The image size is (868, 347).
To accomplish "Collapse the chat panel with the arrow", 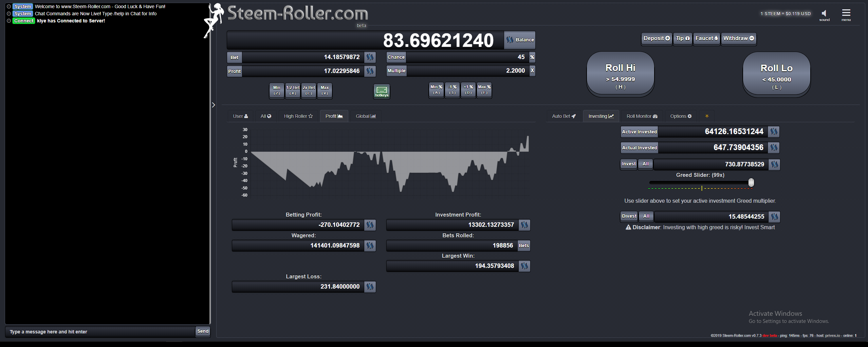I will (214, 105).
